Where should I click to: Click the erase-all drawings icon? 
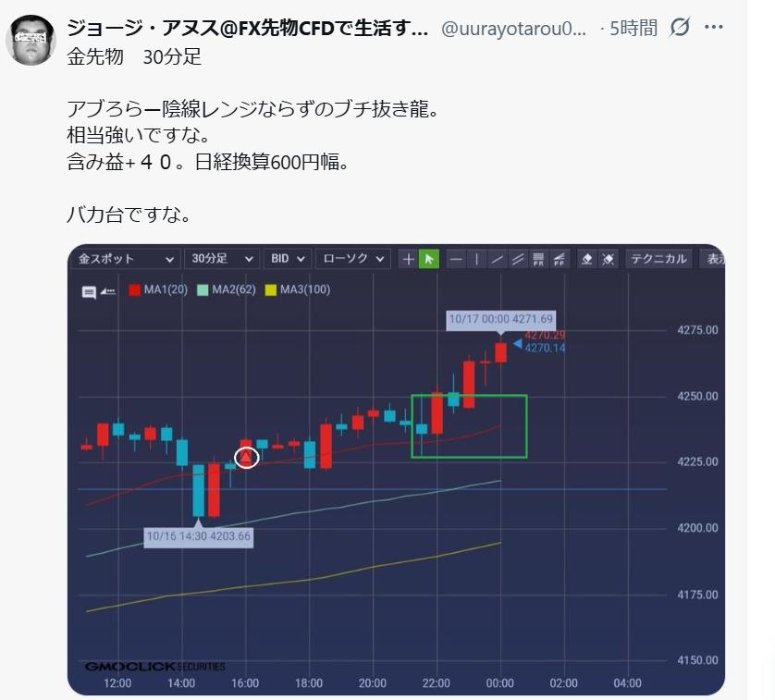(x=608, y=260)
